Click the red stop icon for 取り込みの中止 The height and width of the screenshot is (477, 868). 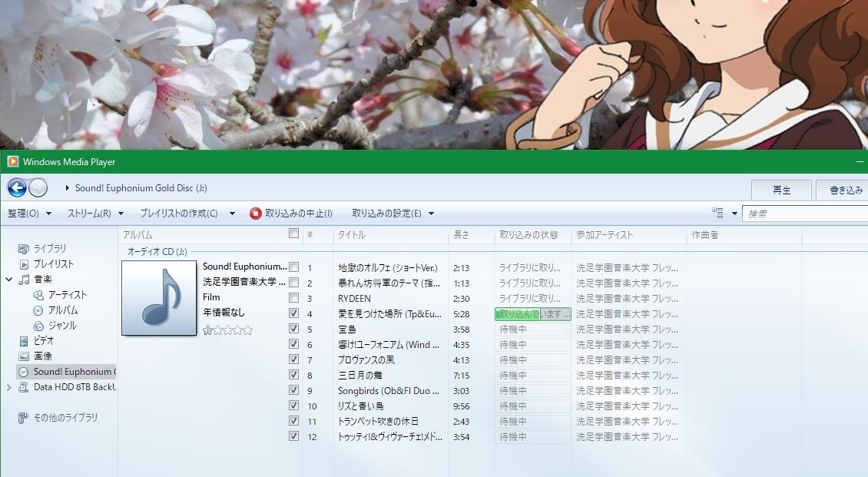click(x=255, y=214)
